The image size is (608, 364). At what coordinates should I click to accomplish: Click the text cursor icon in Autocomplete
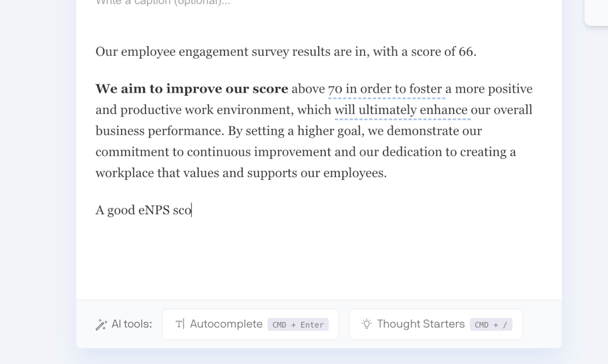point(179,324)
